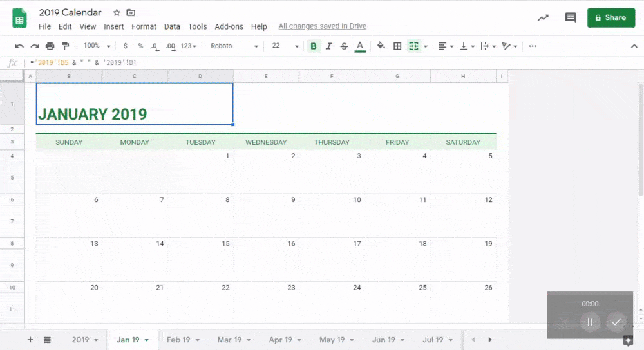Click the green Share button
Screen dimensions: 644x350
click(611, 18)
